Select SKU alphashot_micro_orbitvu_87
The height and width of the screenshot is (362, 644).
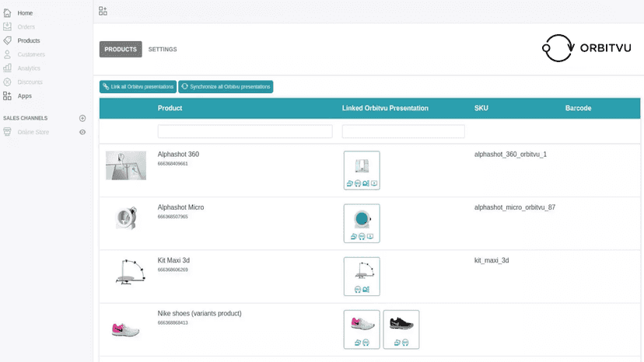click(515, 207)
